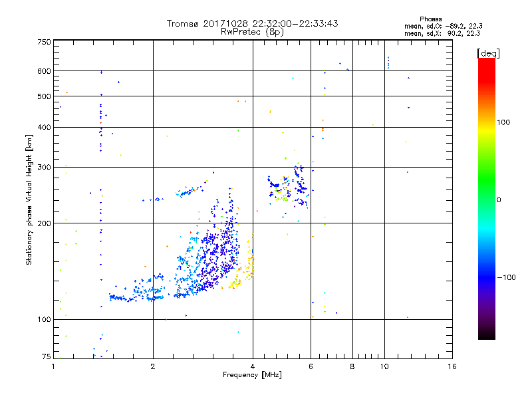Click the "6" MHz frequency axis label
This screenshot has width=532, height=399.
[311, 366]
